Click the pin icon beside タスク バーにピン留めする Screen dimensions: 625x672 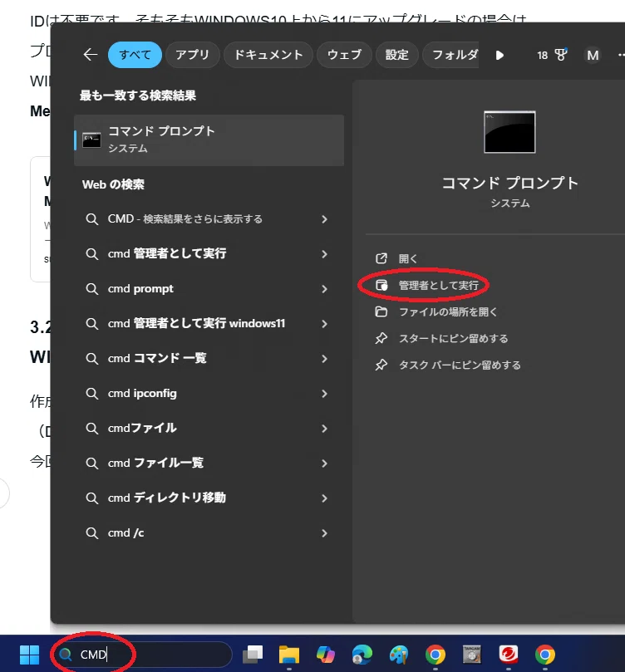[x=381, y=365]
